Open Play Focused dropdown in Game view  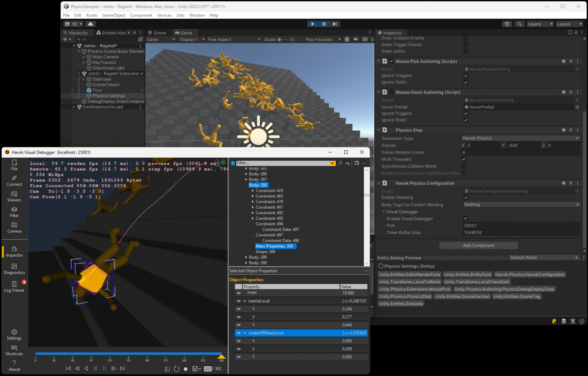point(323,39)
